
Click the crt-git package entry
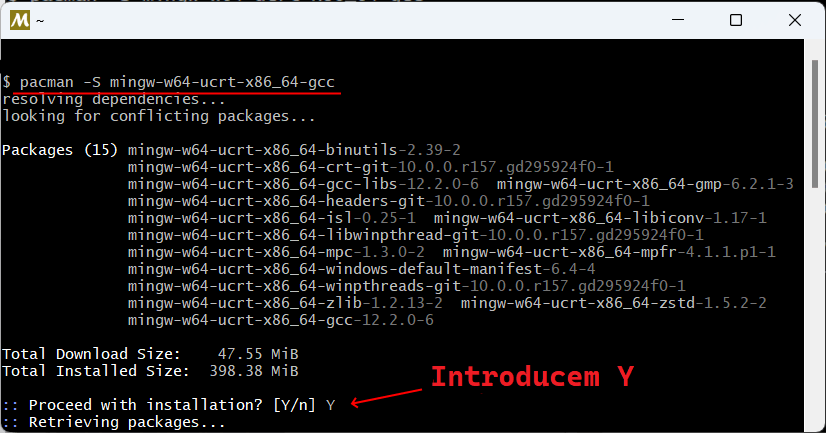point(370,167)
